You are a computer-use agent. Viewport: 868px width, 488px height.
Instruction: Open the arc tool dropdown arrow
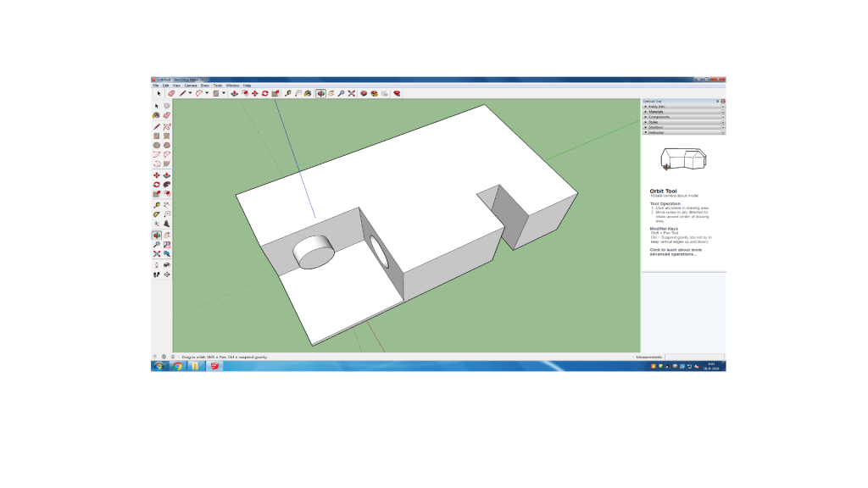point(206,93)
